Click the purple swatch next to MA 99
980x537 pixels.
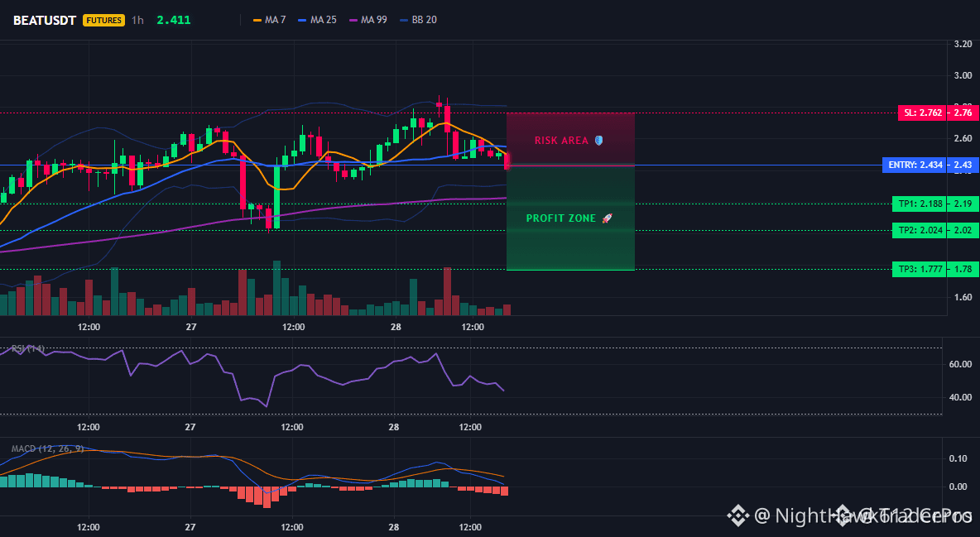pos(353,20)
